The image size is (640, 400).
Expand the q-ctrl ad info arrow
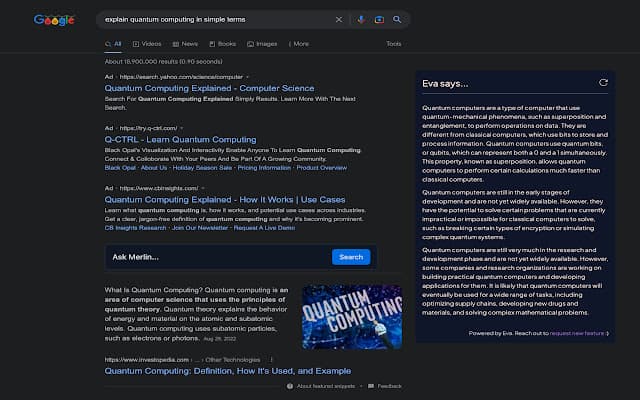(183, 128)
